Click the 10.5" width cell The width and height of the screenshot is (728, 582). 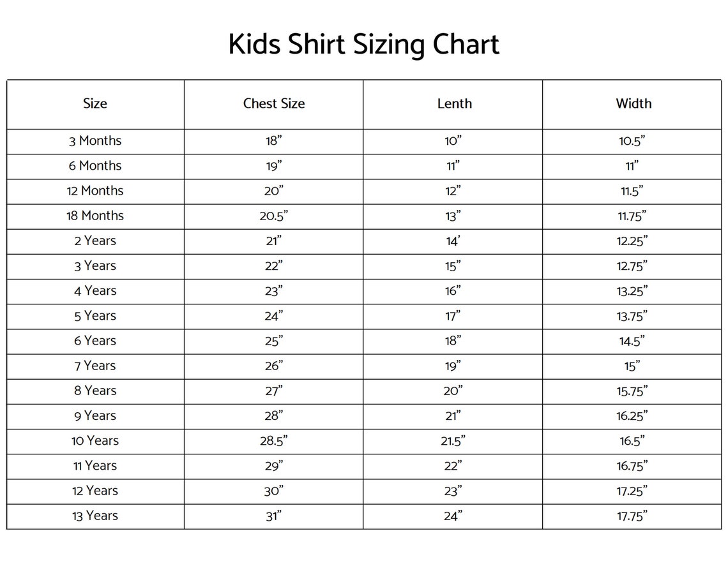[x=632, y=141]
